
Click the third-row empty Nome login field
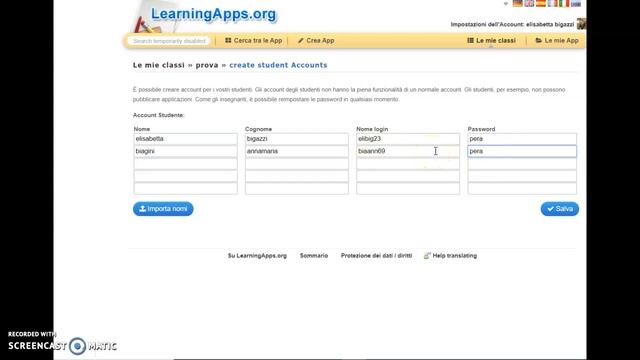click(x=408, y=164)
